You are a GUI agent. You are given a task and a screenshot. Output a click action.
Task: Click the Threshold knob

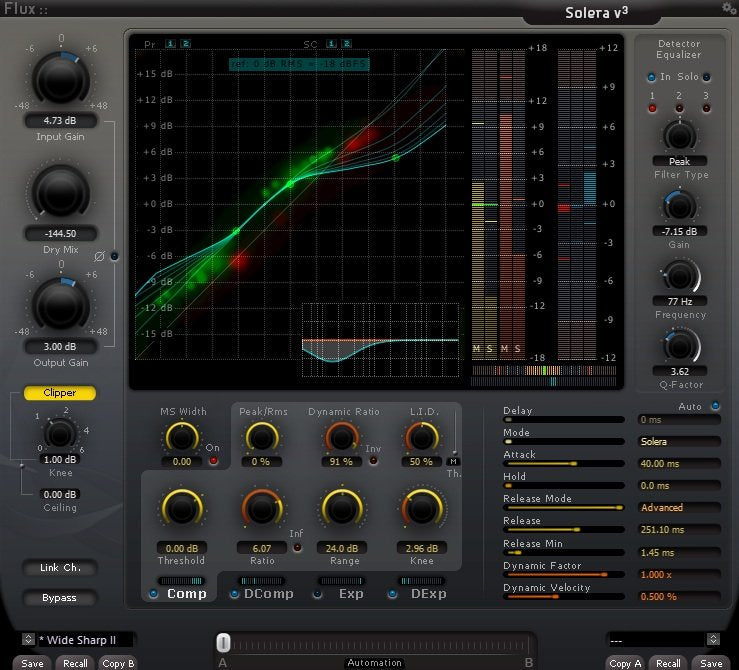[x=181, y=509]
